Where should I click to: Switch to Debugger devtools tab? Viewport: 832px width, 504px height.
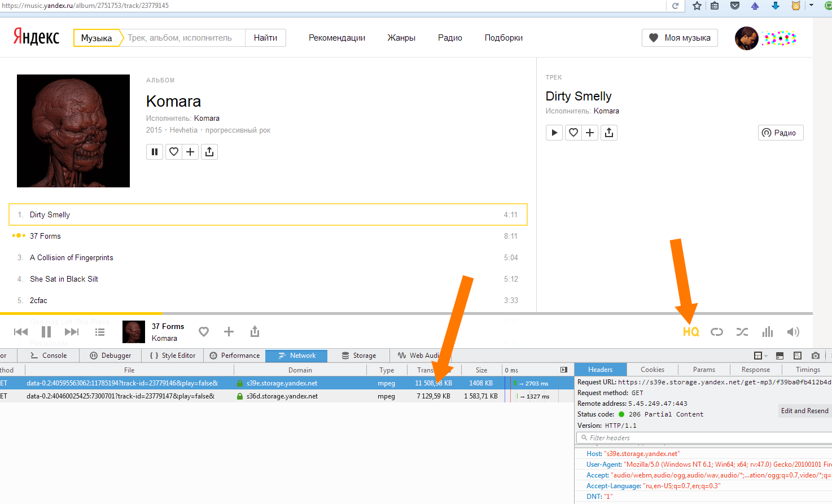[111, 356]
